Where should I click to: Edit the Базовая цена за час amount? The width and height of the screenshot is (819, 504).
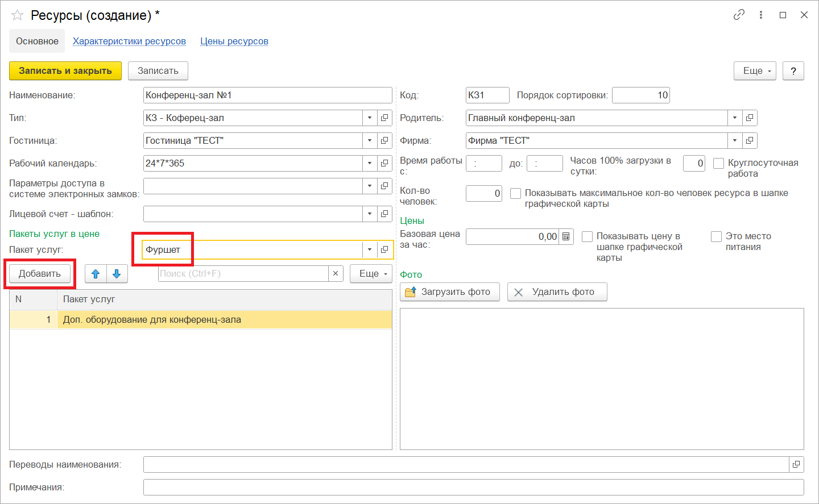(512, 236)
